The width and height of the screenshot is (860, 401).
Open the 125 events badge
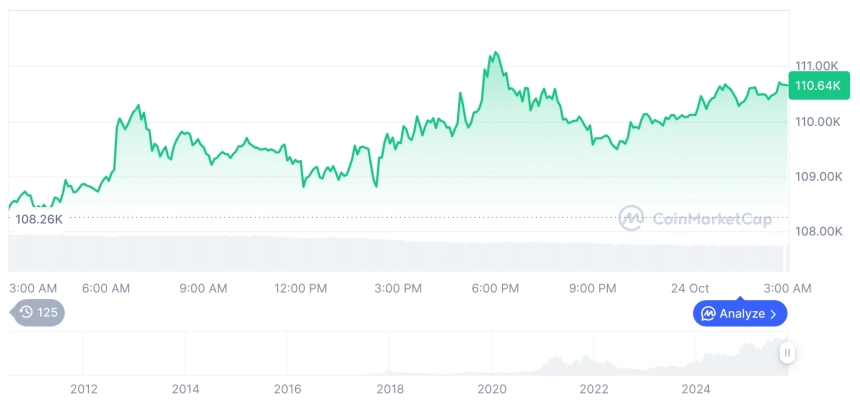[39, 312]
